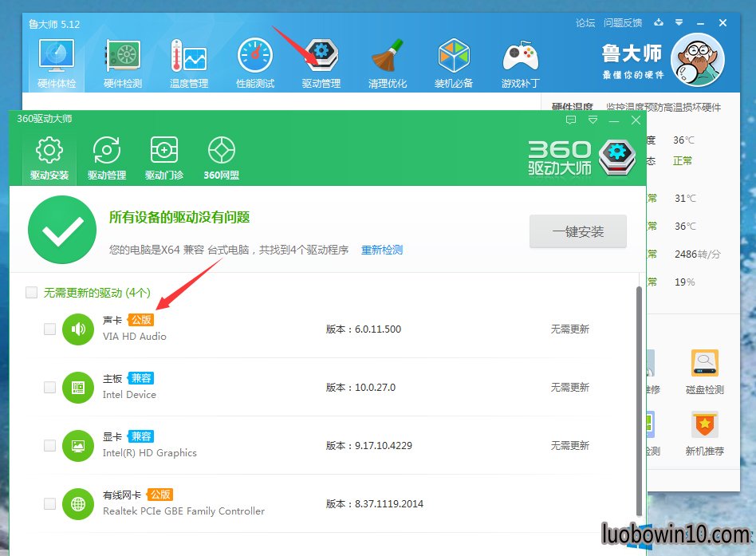The width and height of the screenshot is (756, 556).
Task: Click 正常 status in 鲁大师 panel
Action: click(x=682, y=161)
